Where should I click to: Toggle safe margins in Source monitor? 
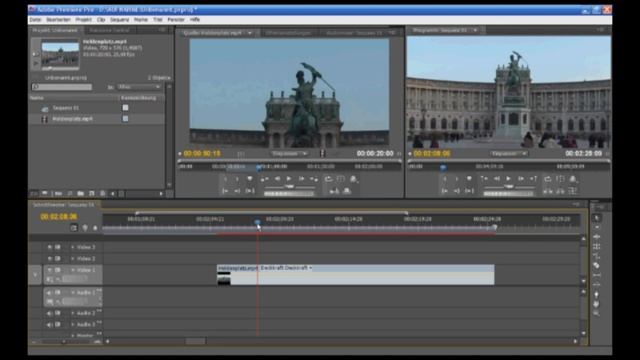pyautogui.click(x=340, y=179)
